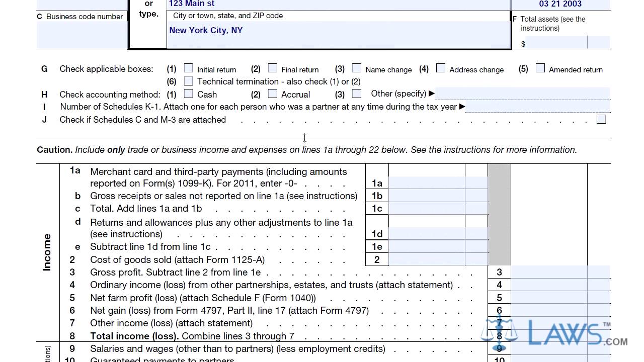
Task: Click the line 1e amount field
Action: pyautogui.click(x=427, y=246)
